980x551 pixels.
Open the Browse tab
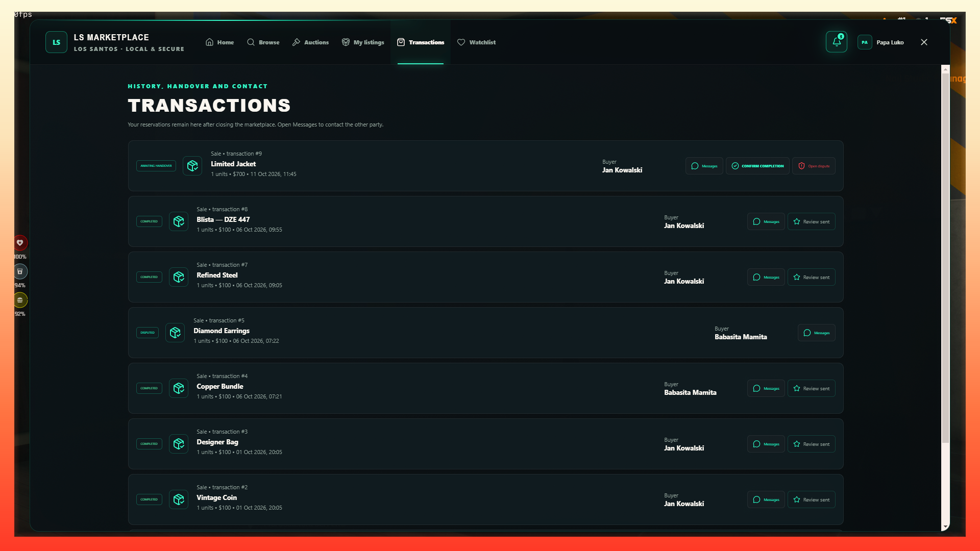(x=263, y=42)
